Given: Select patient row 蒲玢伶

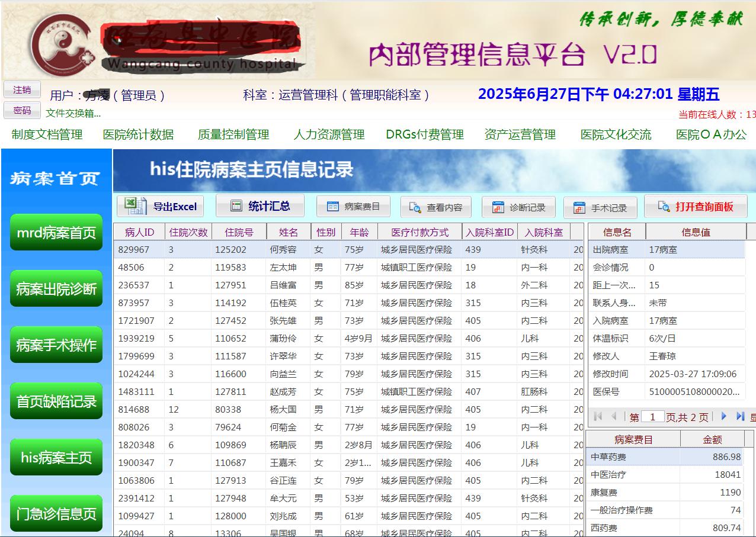Looking at the screenshot, I should [x=348, y=339].
